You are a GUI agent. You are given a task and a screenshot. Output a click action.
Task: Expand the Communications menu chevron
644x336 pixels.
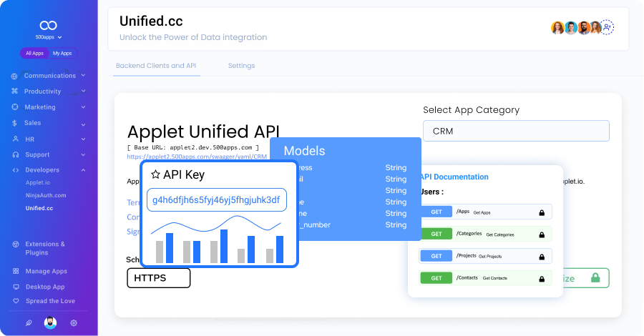(84, 76)
